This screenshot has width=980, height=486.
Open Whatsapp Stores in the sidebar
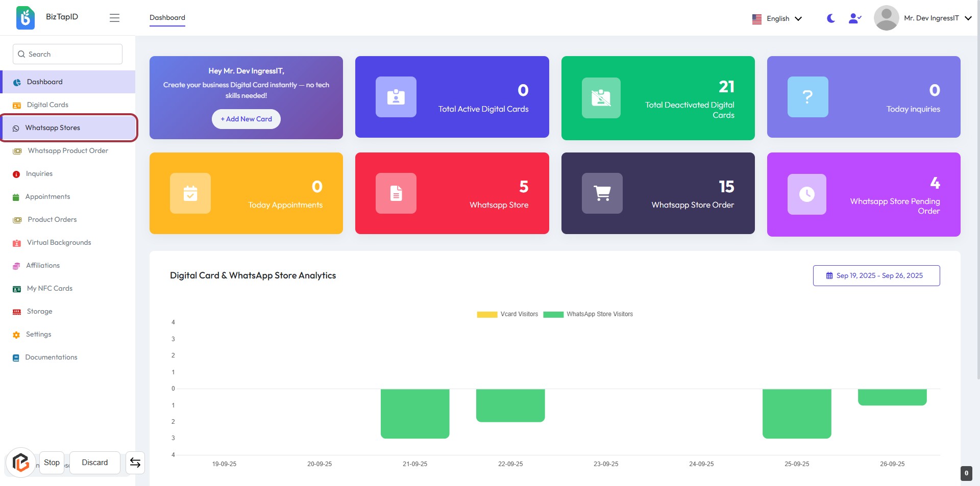pos(53,128)
